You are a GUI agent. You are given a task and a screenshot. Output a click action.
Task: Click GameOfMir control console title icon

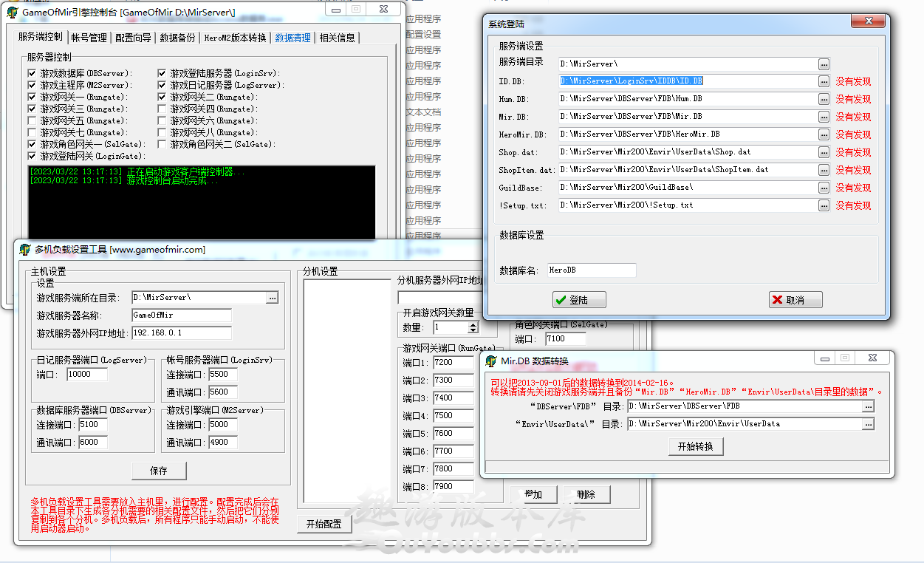(13, 13)
